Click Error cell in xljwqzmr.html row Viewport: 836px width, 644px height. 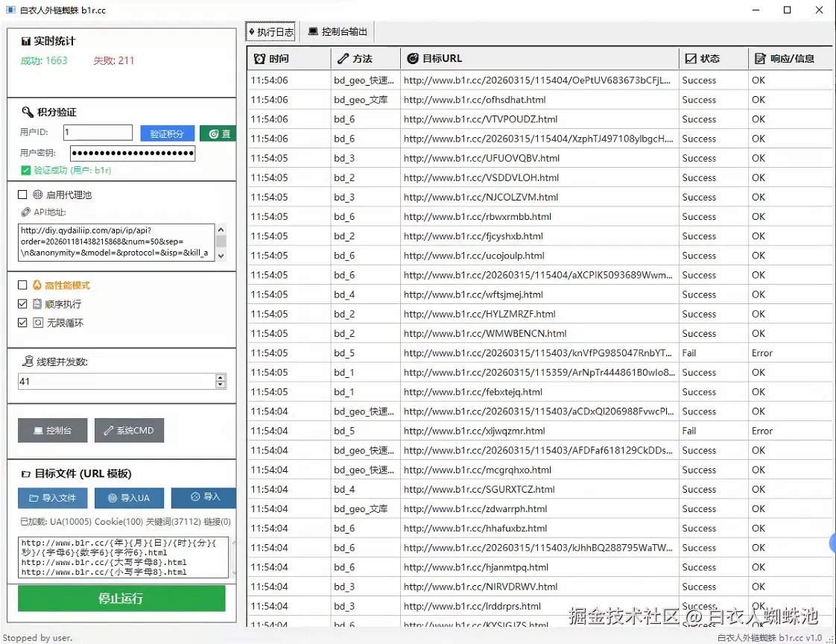click(791, 431)
